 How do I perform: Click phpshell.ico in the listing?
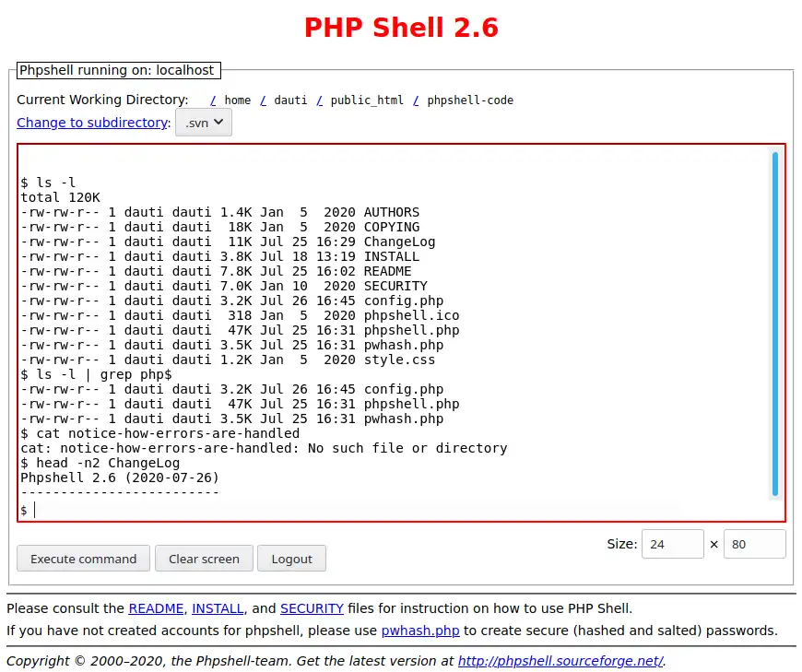[x=412, y=315]
